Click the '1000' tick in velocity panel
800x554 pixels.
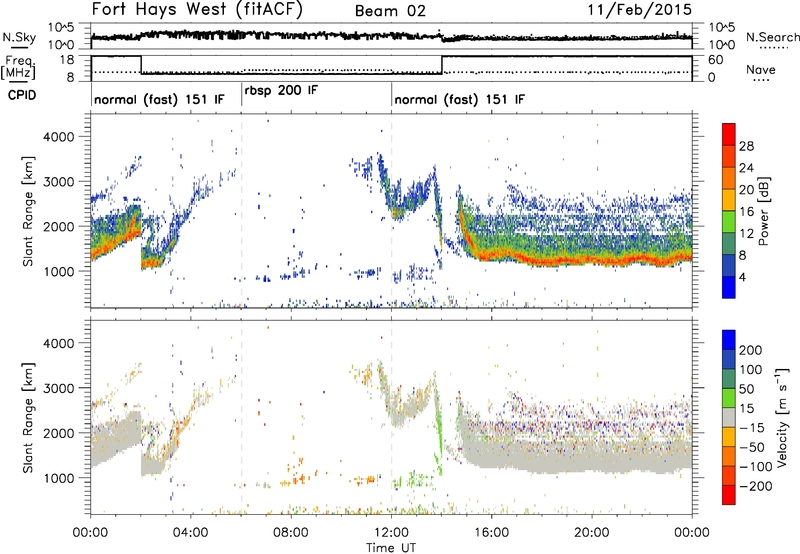click(x=59, y=478)
